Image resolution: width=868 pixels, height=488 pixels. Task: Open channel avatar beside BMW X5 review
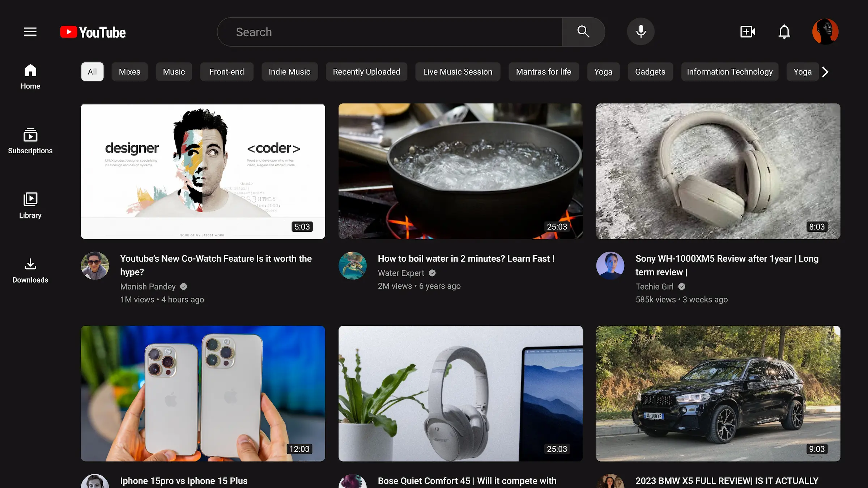click(x=610, y=481)
